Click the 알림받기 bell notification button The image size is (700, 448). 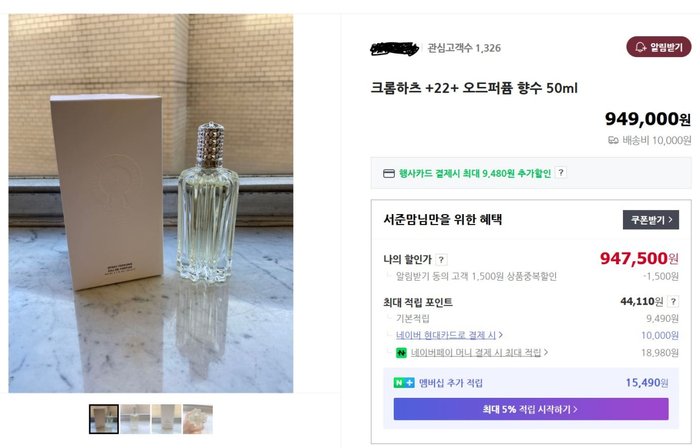tap(658, 47)
